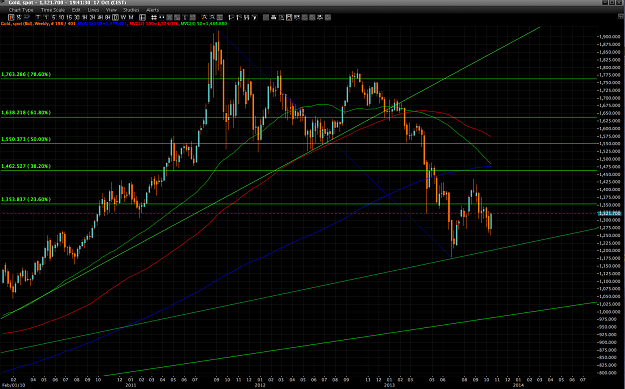Select the candlestick chart type icon
Image resolution: width=625 pixels, height=389 pixels.
click(11, 18)
